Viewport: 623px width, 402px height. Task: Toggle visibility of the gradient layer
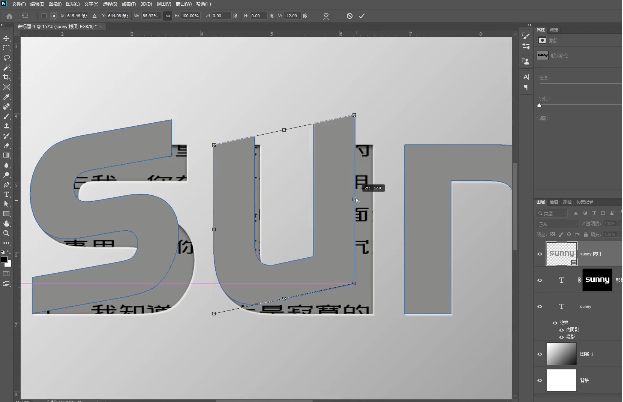(x=541, y=354)
